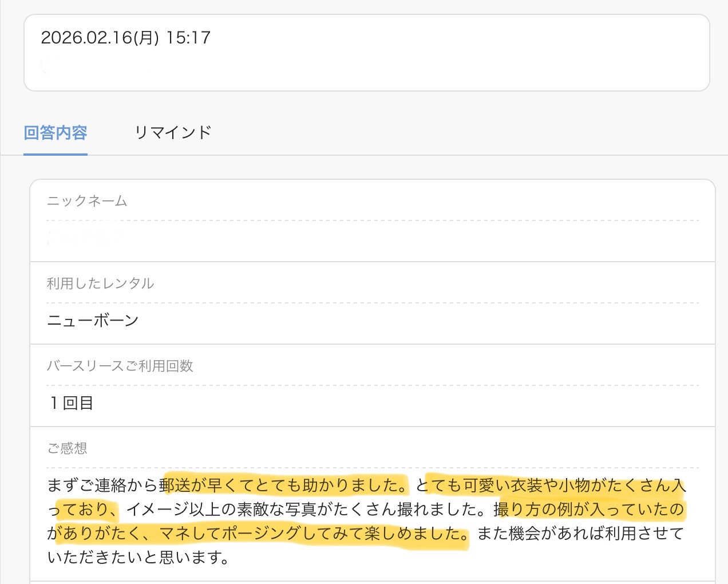Open the リマインド tab
The width and height of the screenshot is (728, 584).
tap(173, 133)
